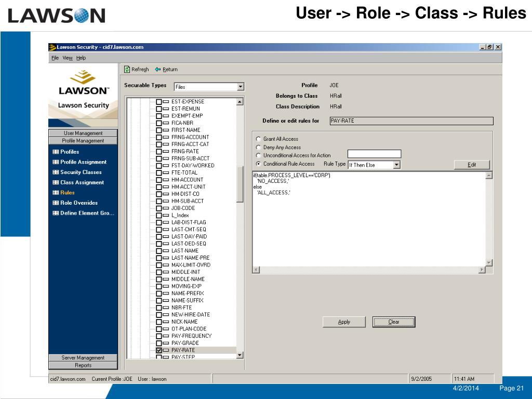532x399 pixels.
Task: Open Class Assignment grid icon
Action: click(56, 182)
